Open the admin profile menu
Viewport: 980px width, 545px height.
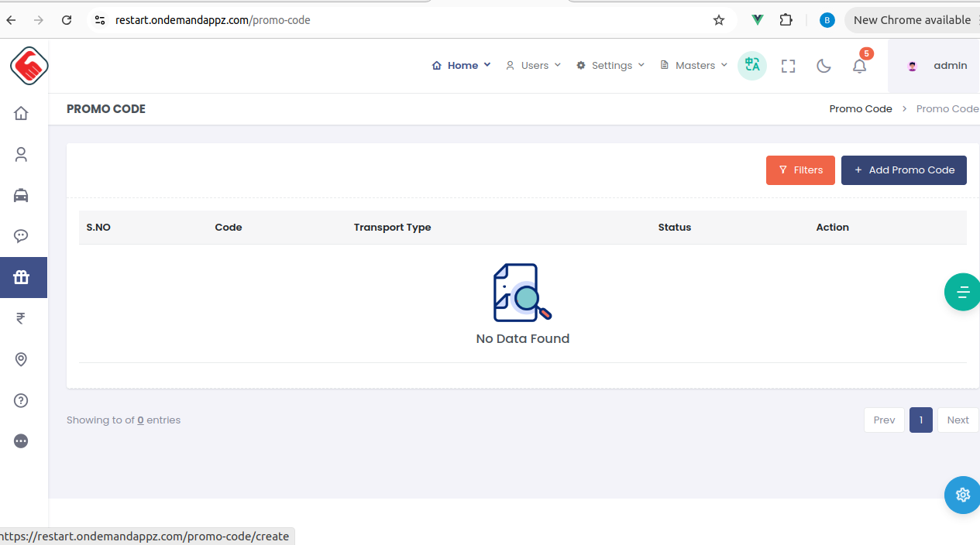[x=937, y=66]
